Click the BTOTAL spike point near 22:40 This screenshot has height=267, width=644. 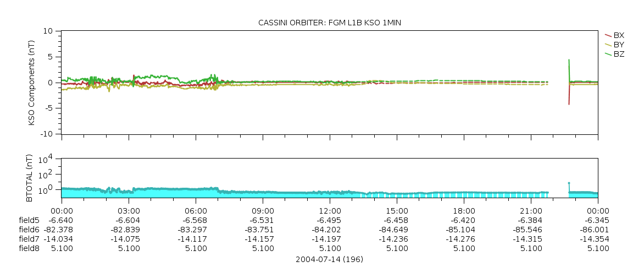point(569,183)
